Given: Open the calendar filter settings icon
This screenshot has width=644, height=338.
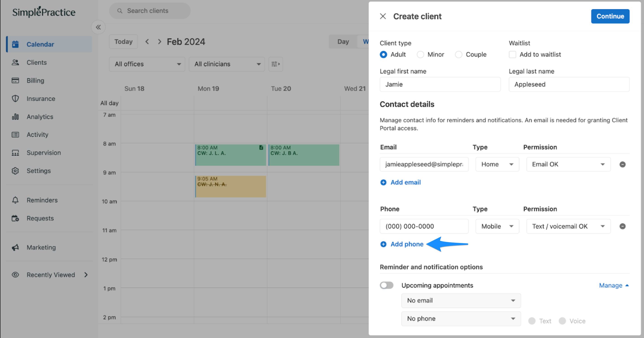Looking at the screenshot, I should click(x=275, y=64).
